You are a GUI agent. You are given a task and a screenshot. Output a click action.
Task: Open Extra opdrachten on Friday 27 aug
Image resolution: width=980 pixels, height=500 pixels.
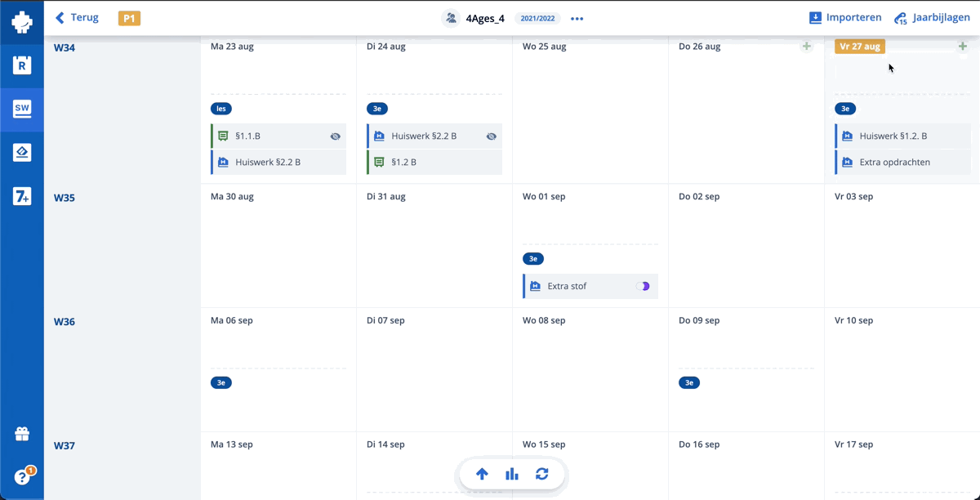[894, 163]
